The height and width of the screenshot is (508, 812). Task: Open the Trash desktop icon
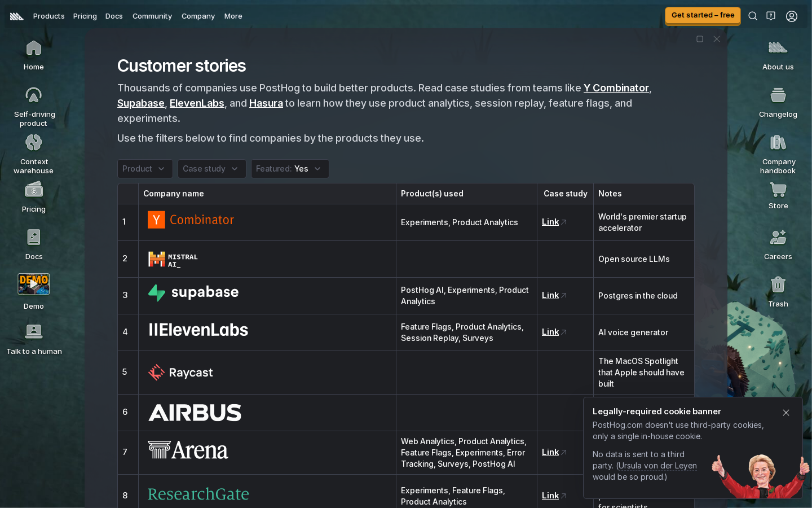[x=778, y=292]
